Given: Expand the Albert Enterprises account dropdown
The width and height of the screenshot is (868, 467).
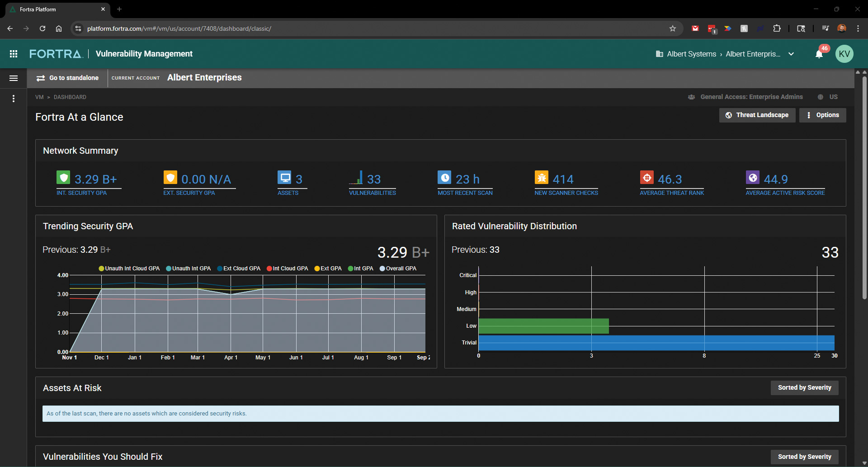Looking at the screenshot, I should [791, 54].
